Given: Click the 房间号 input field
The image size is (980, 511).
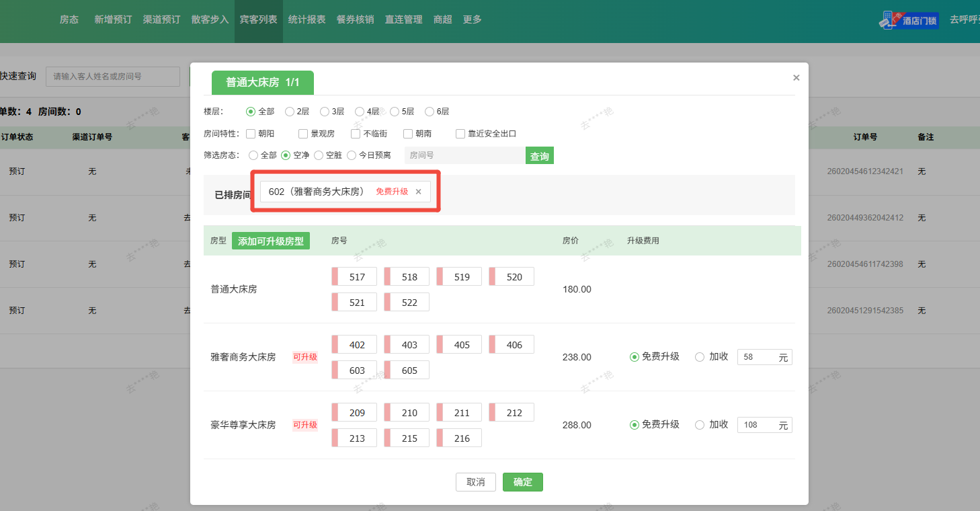Looking at the screenshot, I should click(464, 155).
